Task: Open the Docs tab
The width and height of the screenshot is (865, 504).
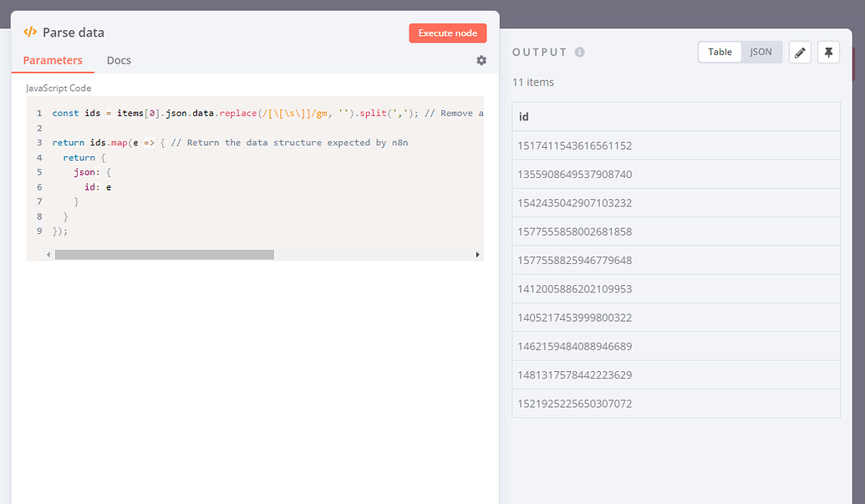Action: 119,60
